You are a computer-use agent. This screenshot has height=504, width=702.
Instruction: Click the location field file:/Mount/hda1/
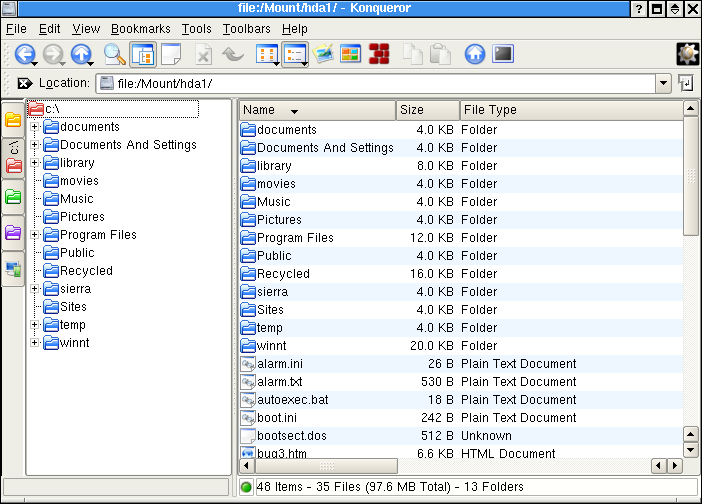377,84
